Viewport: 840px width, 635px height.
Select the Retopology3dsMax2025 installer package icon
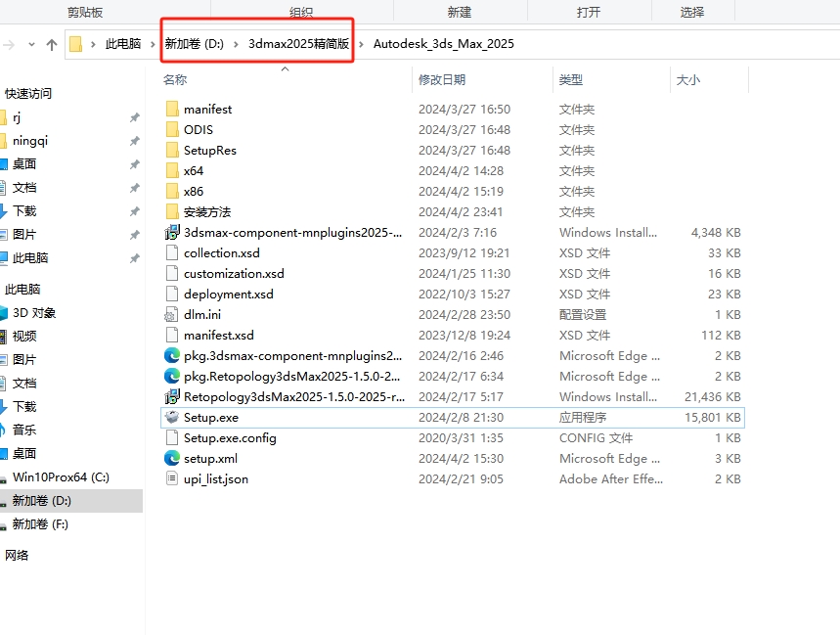pos(172,397)
